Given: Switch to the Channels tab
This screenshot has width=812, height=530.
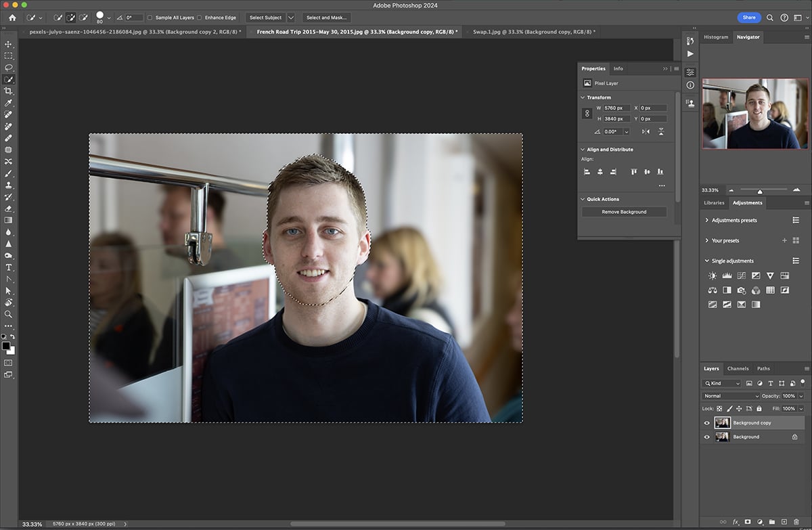Looking at the screenshot, I should (x=738, y=369).
